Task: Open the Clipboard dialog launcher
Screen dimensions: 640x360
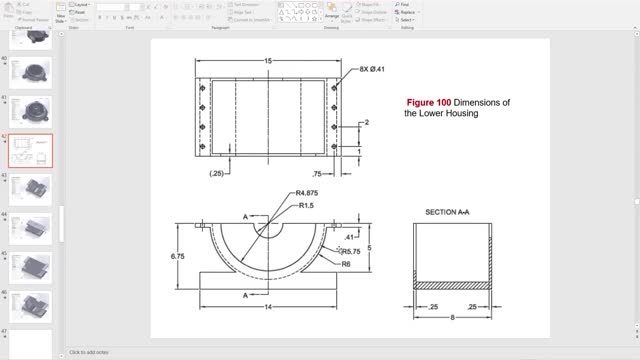Action: [50, 27]
